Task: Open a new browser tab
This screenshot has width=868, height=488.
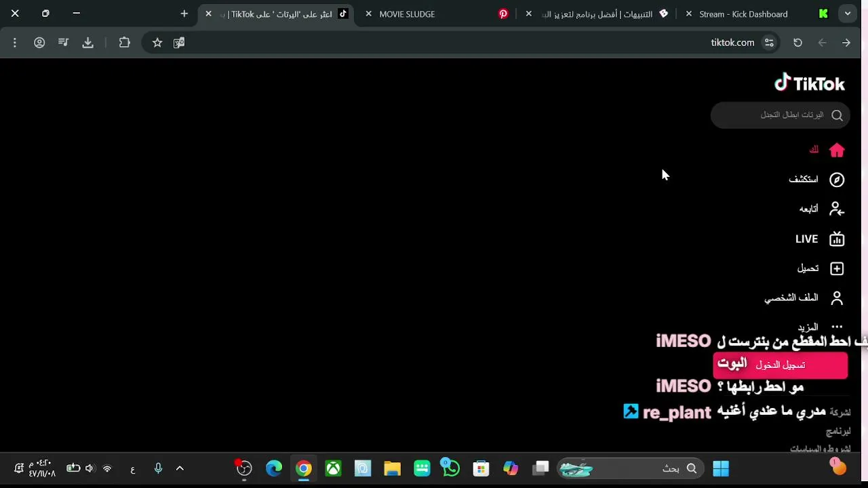Action: 184,14
